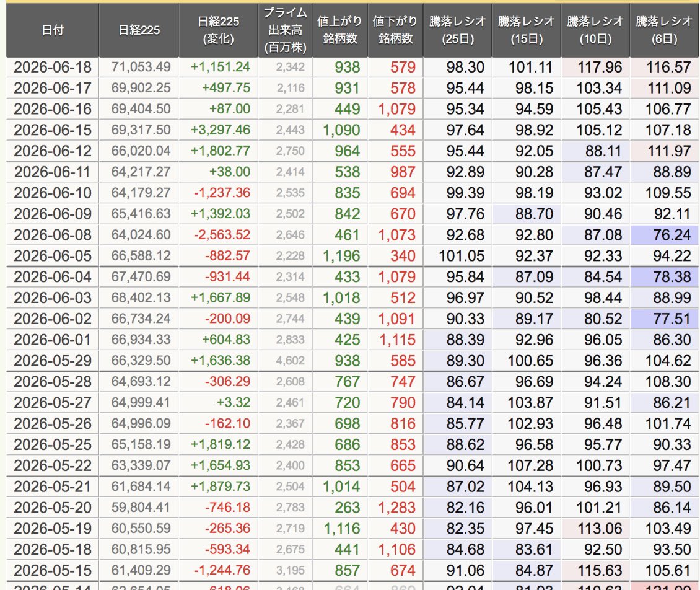Select the date 2026-06-01

[53, 340]
